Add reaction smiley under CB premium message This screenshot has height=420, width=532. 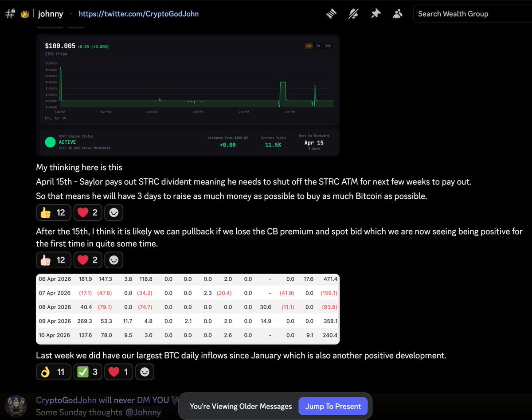pos(113,260)
